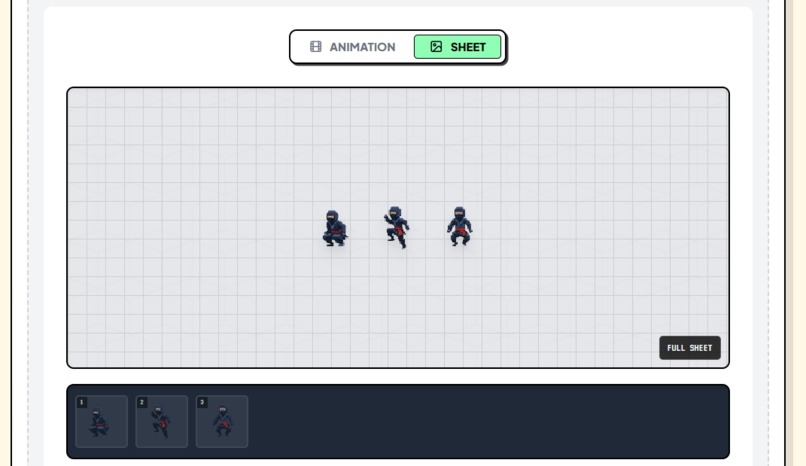Click the Full Sheet button
The image size is (806, 466).
pyautogui.click(x=689, y=348)
